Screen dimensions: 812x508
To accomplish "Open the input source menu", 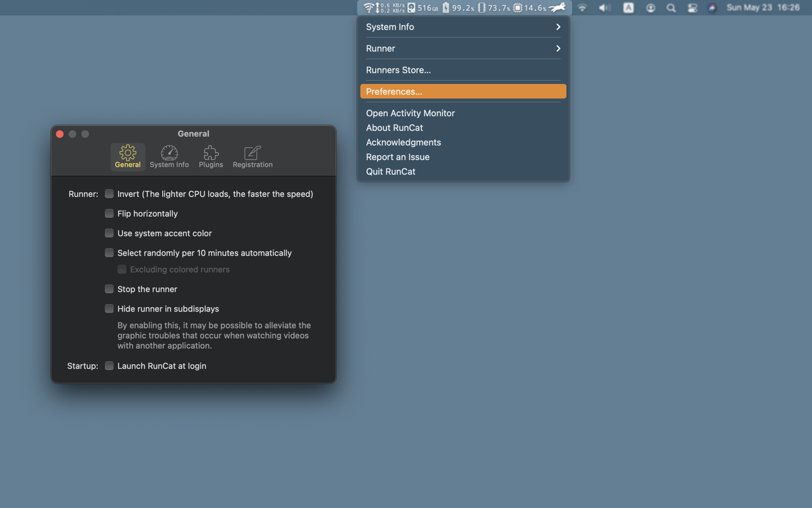I will (628, 8).
